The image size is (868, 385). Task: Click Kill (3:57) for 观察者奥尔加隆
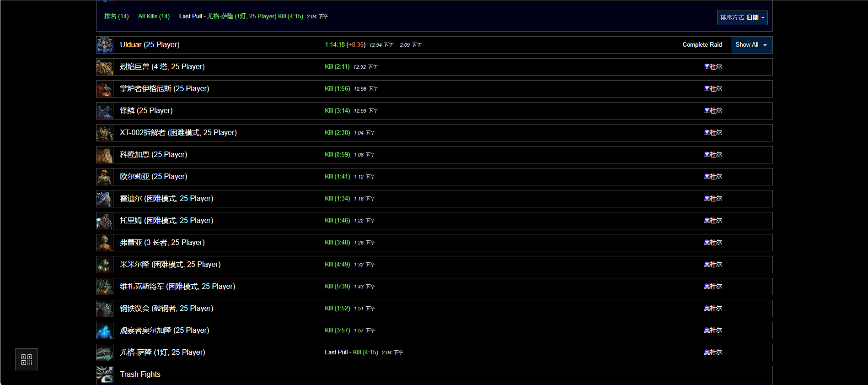(x=337, y=331)
